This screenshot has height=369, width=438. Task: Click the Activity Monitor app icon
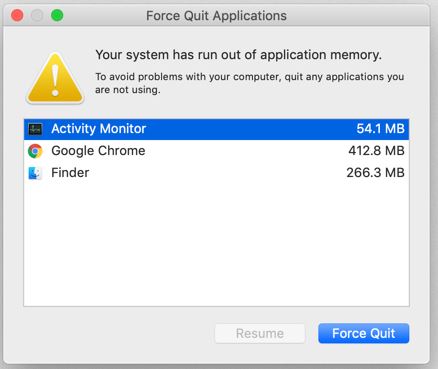pyautogui.click(x=35, y=129)
